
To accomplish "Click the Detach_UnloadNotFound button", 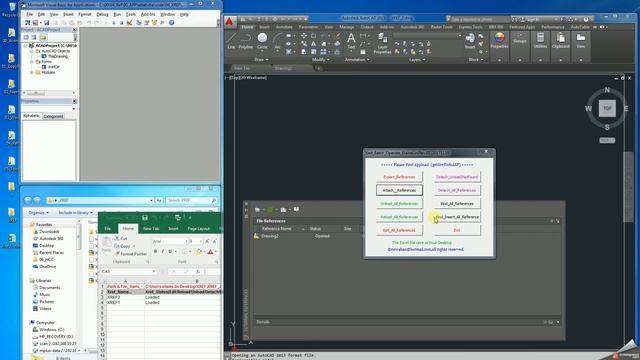I will pos(457,177).
